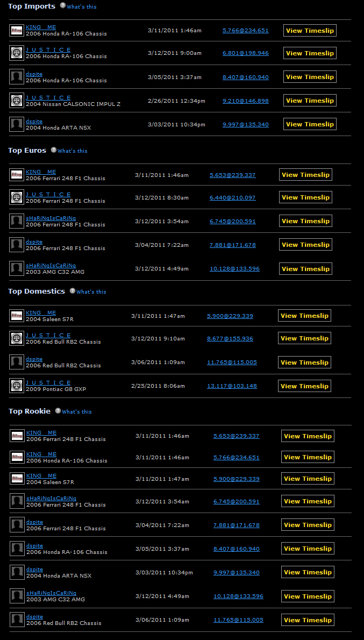The height and width of the screenshot is (640, 364).
Task: Click the avatar beside the Pontiac G8 GXP entry
Action: [x=17, y=386]
